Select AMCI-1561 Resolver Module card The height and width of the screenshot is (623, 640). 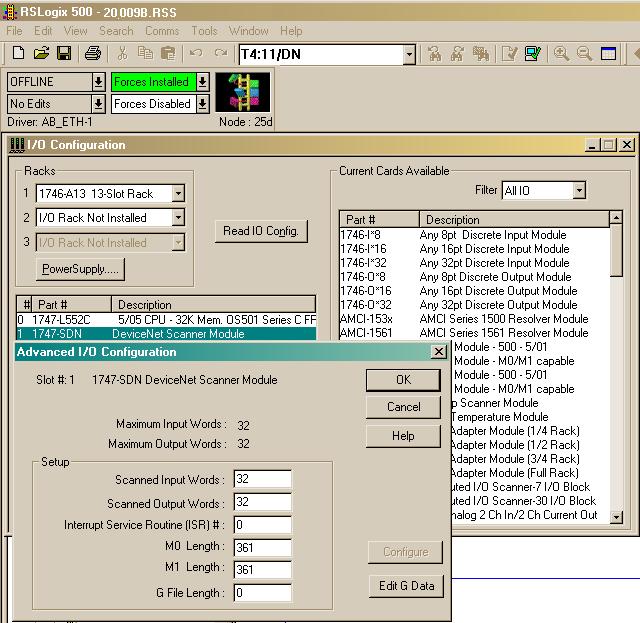[x=474, y=333]
